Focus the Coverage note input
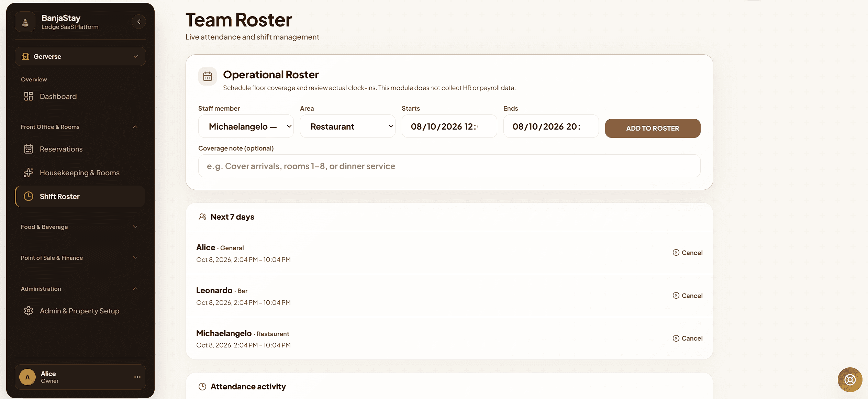Viewport: 868px width, 399px height. pos(449,166)
